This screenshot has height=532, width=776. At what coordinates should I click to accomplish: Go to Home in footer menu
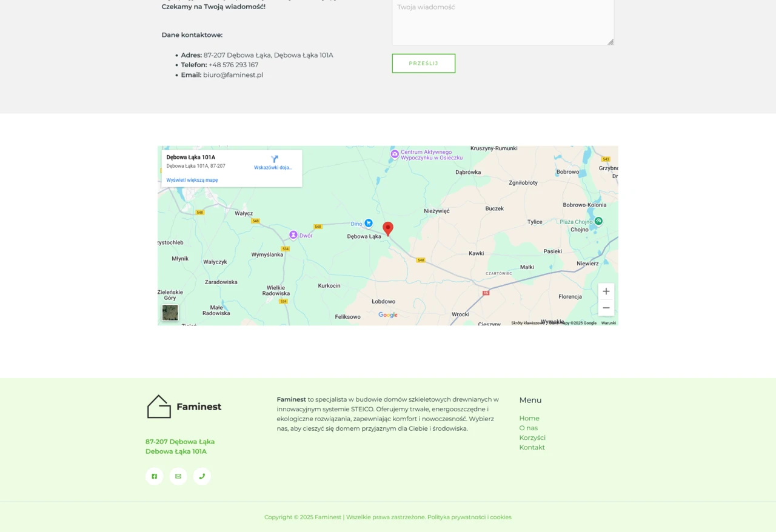(x=529, y=418)
